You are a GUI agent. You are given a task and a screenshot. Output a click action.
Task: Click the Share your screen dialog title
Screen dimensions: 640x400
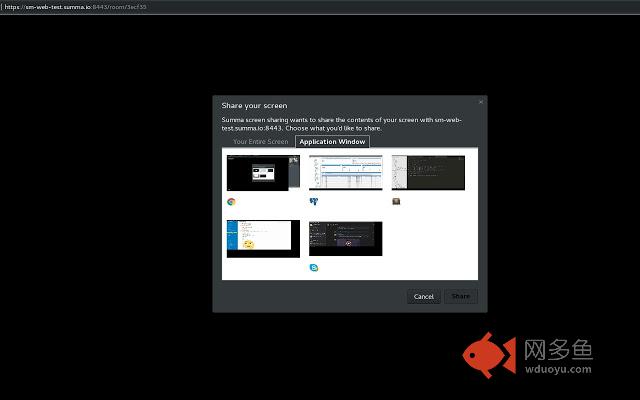click(x=254, y=105)
